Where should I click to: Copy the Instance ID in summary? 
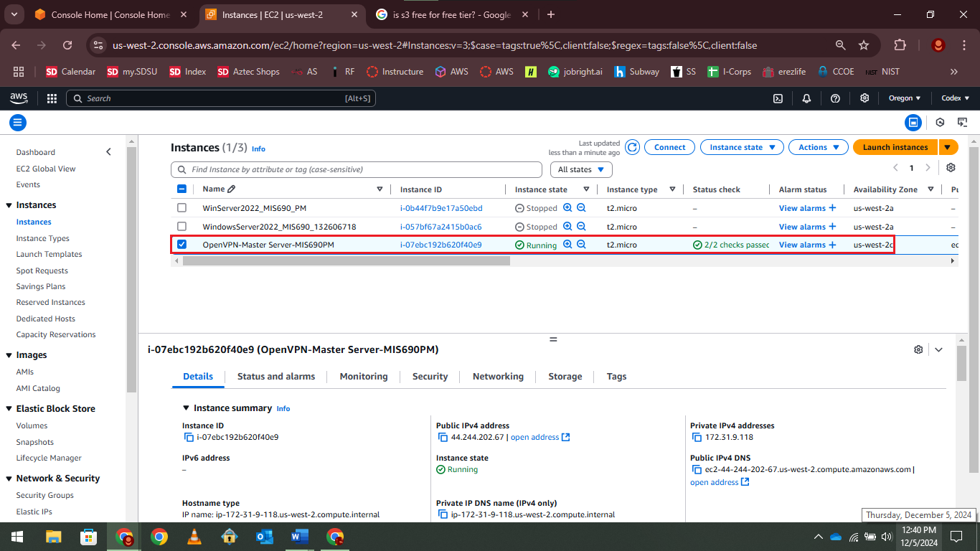tap(189, 437)
